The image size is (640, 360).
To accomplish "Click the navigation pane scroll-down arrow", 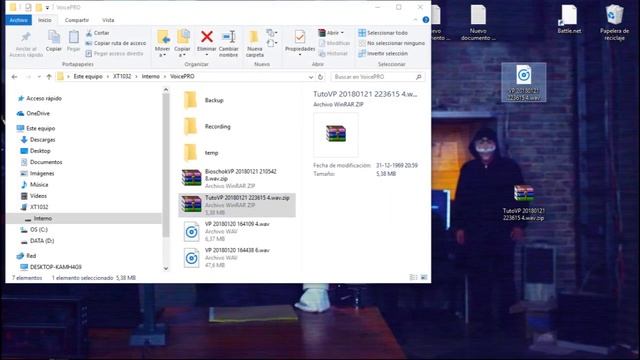I will click(166, 268).
